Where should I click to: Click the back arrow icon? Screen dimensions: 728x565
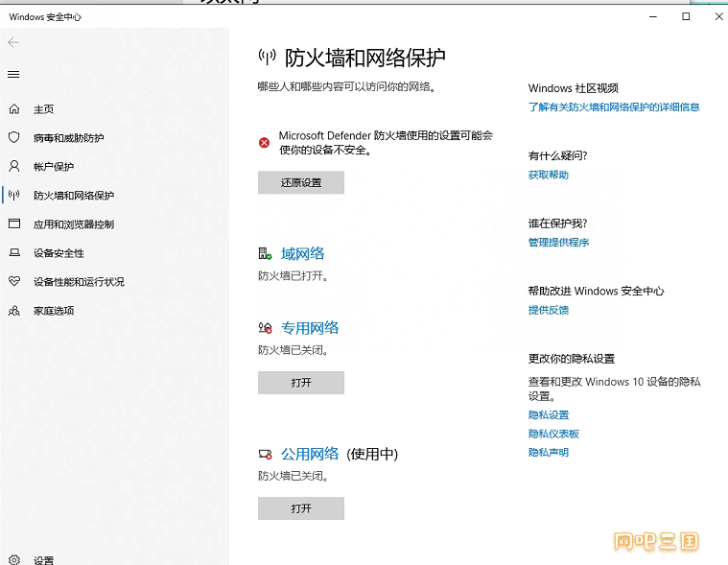click(x=13, y=43)
